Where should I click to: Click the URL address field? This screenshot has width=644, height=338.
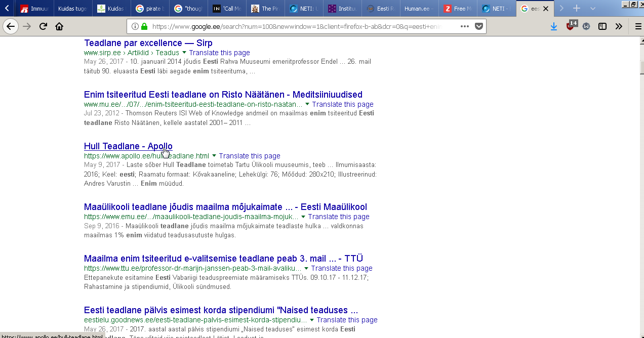(296, 26)
